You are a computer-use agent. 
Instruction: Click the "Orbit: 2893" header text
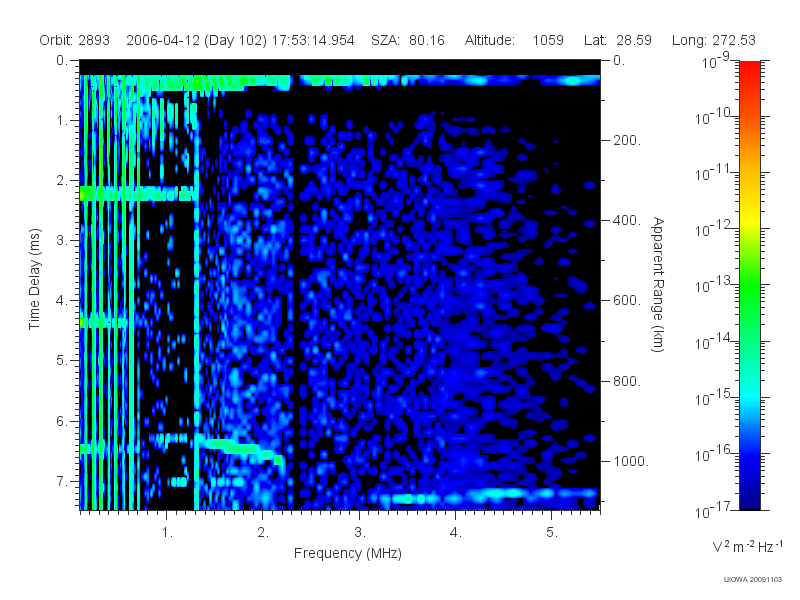74,40
